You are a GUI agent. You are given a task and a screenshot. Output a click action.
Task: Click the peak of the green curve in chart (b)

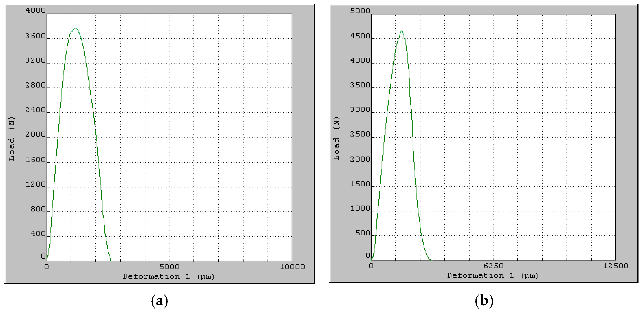point(402,31)
